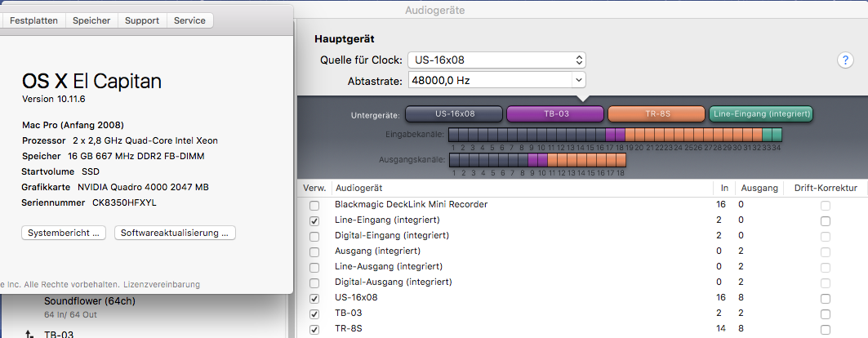Click the Digital-Eingang (integriert) device name
868x338 pixels.
[391, 235]
